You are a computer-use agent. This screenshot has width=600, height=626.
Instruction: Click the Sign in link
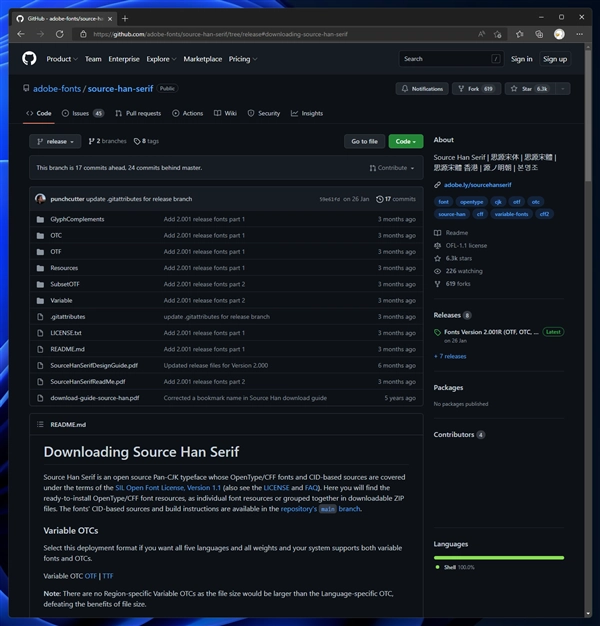pos(521,59)
